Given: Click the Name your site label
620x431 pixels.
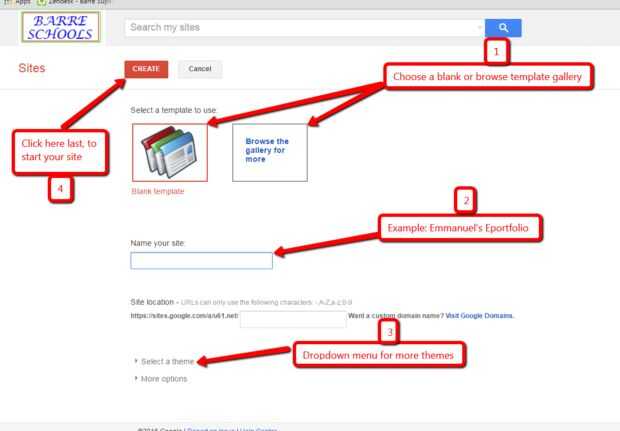Looking at the screenshot, I should tap(157, 243).
